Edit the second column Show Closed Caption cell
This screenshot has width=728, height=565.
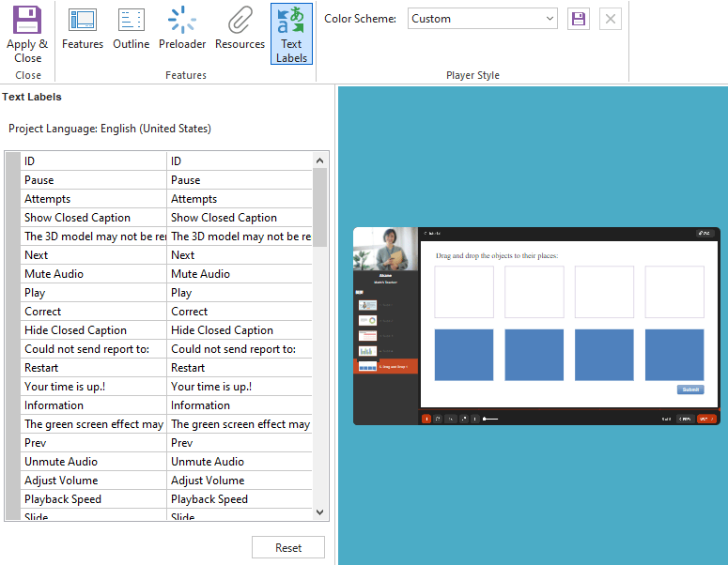point(240,218)
